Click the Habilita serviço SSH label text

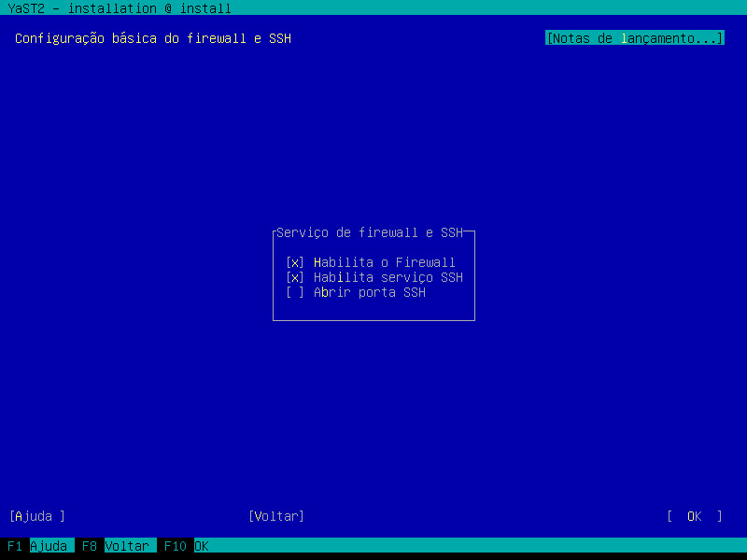(x=388, y=277)
